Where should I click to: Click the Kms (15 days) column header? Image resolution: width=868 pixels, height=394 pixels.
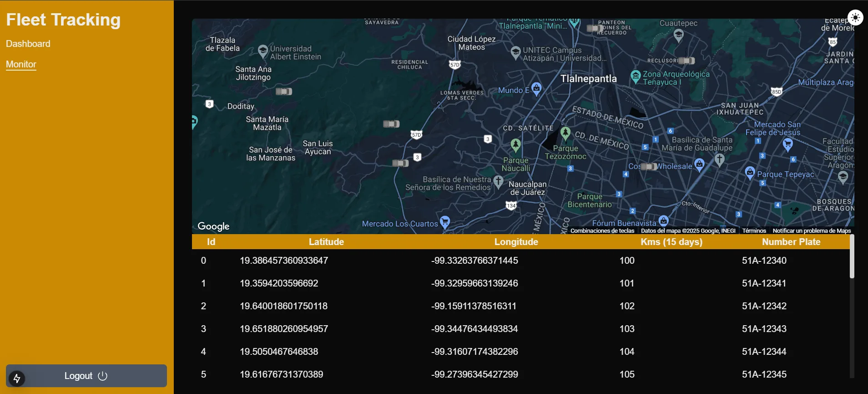671,242
